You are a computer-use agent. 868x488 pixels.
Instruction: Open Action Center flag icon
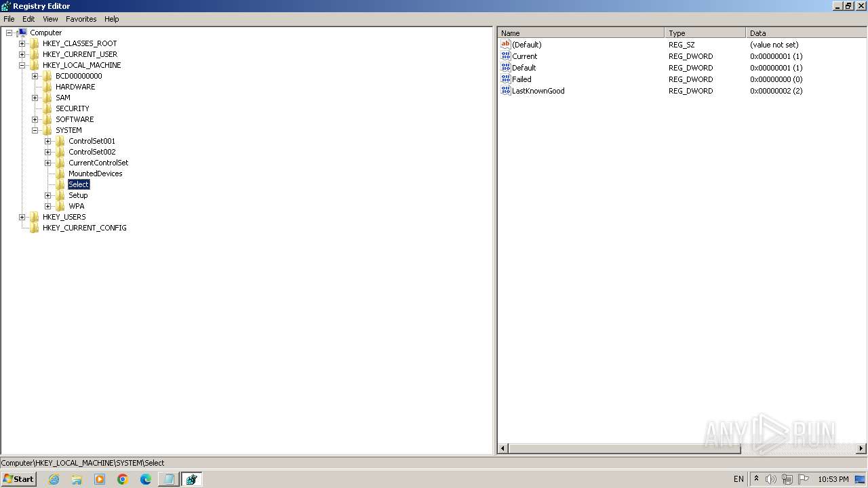coord(804,479)
